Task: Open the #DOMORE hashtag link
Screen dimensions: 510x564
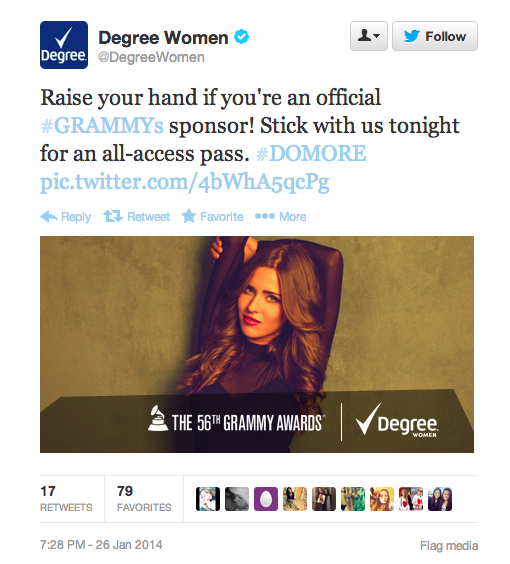Action: coord(311,154)
